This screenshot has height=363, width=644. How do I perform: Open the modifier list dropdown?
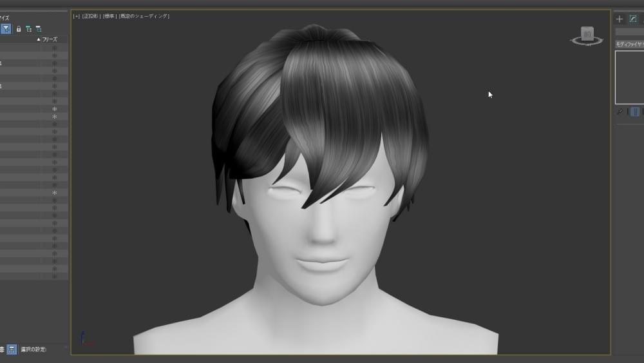pos(630,44)
